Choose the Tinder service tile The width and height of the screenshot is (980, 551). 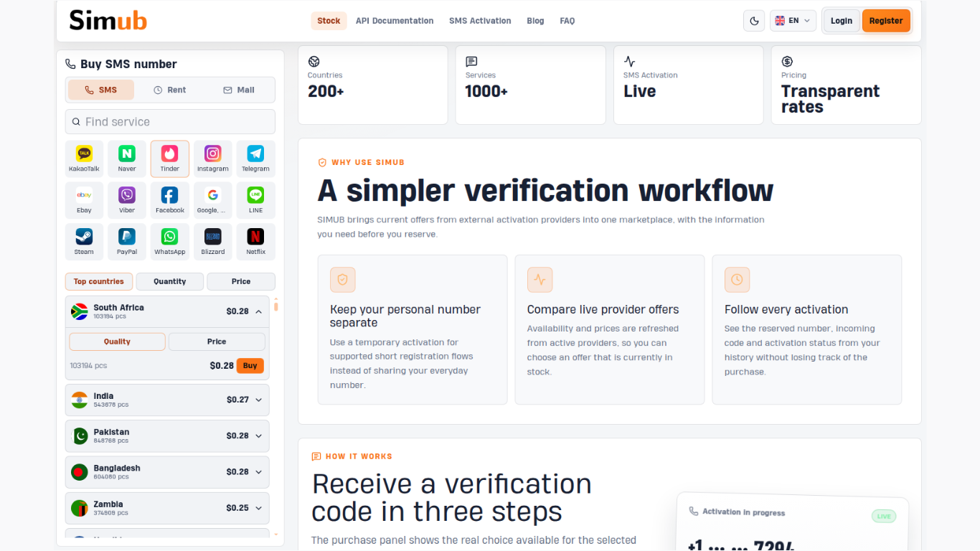[x=170, y=159]
